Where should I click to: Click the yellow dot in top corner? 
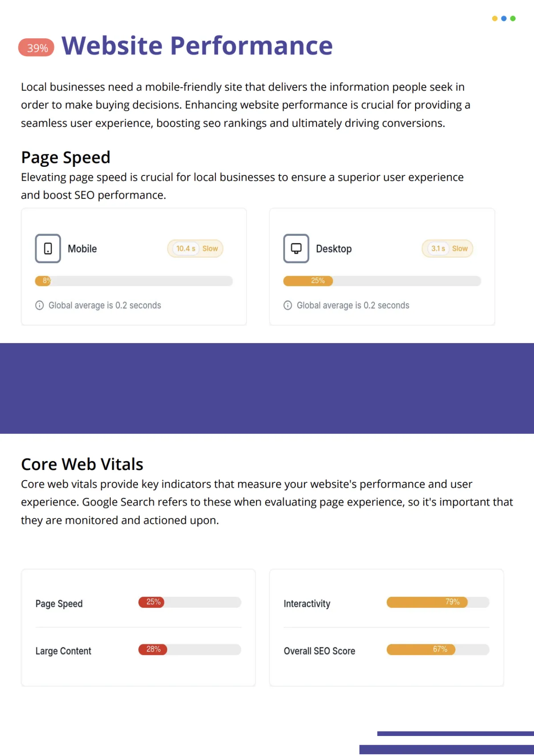click(x=495, y=19)
